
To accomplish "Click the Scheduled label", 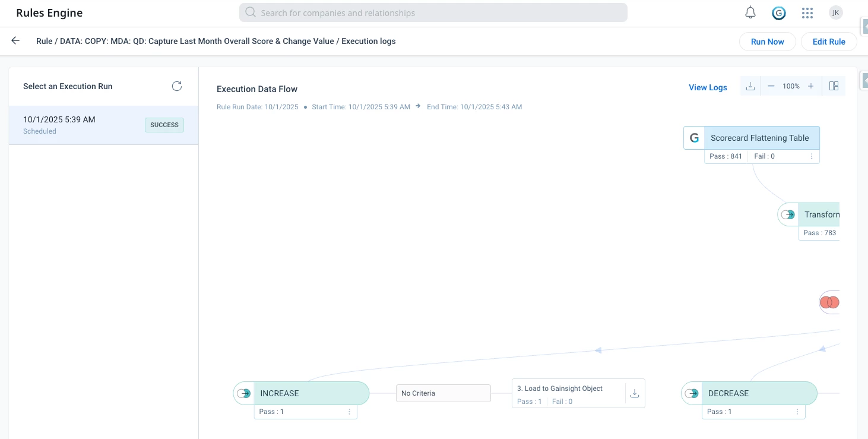I will coord(40,131).
